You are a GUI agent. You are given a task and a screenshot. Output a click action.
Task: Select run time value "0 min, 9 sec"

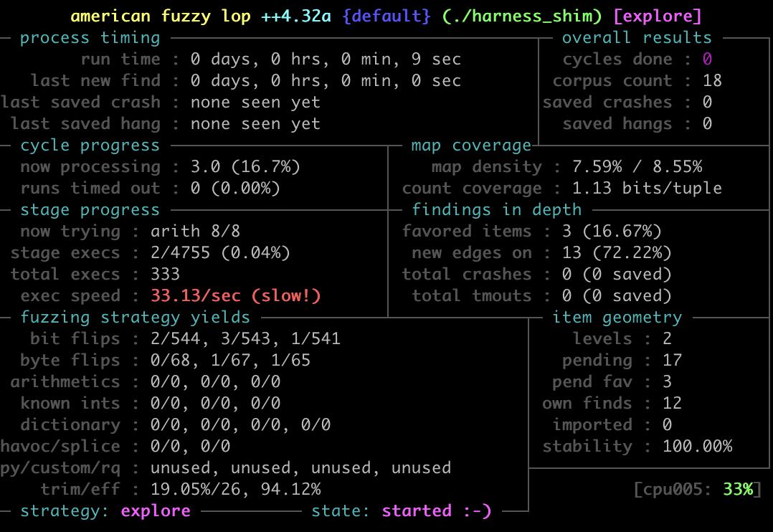(402, 60)
